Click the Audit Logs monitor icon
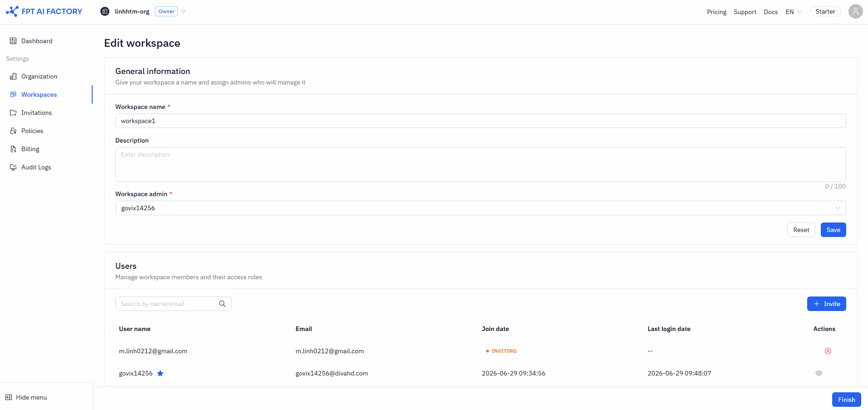Image resolution: width=868 pixels, height=410 pixels. (x=13, y=167)
